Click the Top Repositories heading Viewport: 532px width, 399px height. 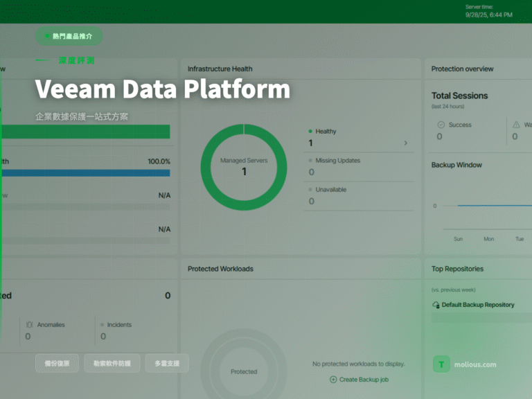(457, 269)
